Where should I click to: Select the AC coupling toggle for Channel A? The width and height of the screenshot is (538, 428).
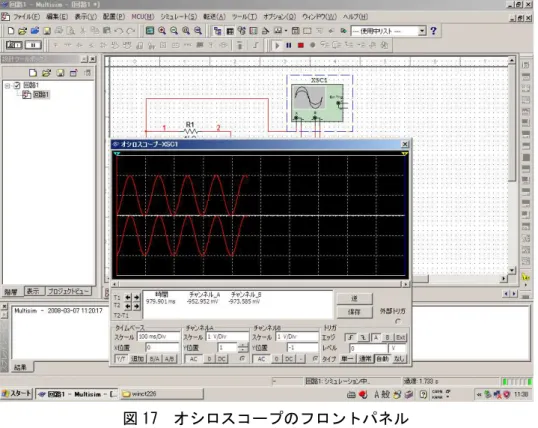click(x=194, y=359)
